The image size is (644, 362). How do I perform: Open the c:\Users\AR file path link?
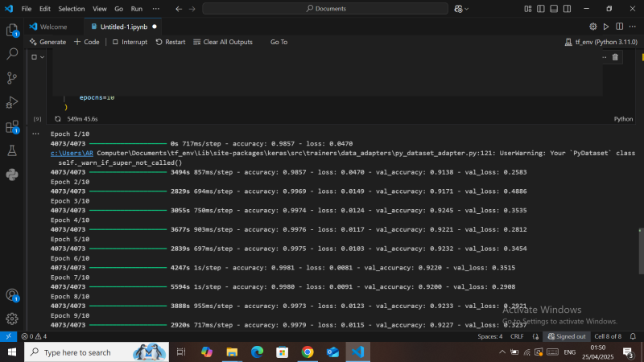coord(72,153)
